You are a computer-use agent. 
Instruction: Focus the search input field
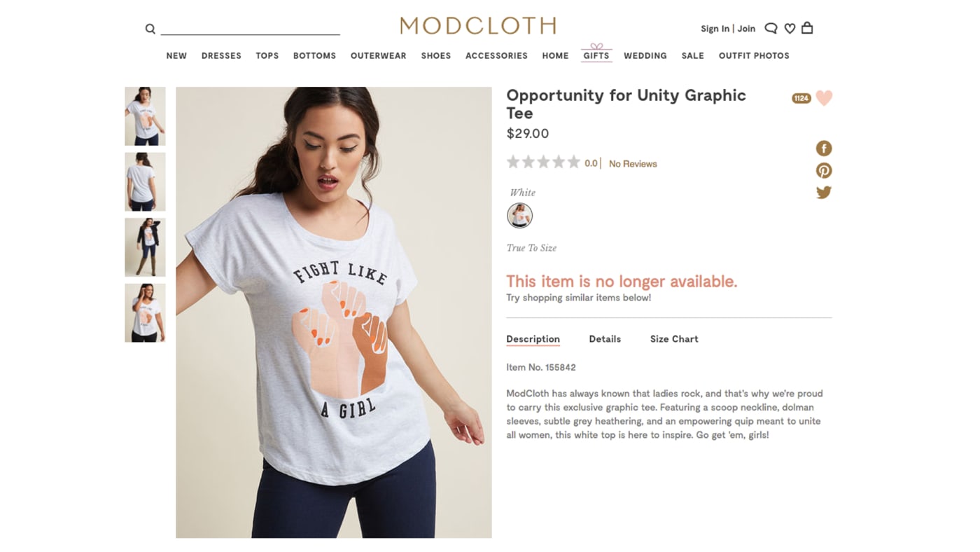click(251, 28)
